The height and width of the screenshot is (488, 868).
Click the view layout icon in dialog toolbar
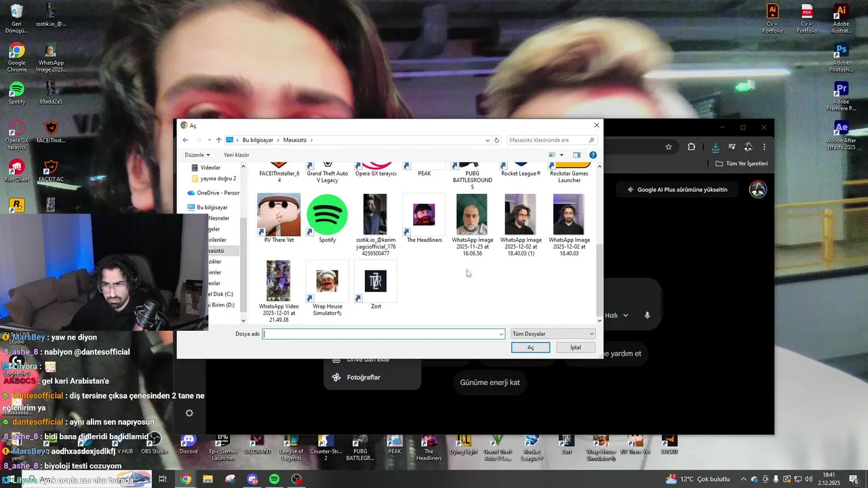[552, 155]
